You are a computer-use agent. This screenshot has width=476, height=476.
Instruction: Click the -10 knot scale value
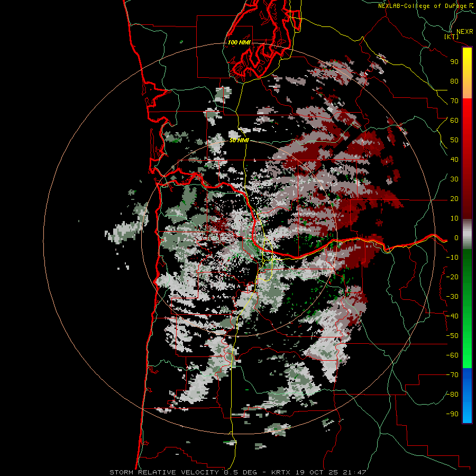452,258
